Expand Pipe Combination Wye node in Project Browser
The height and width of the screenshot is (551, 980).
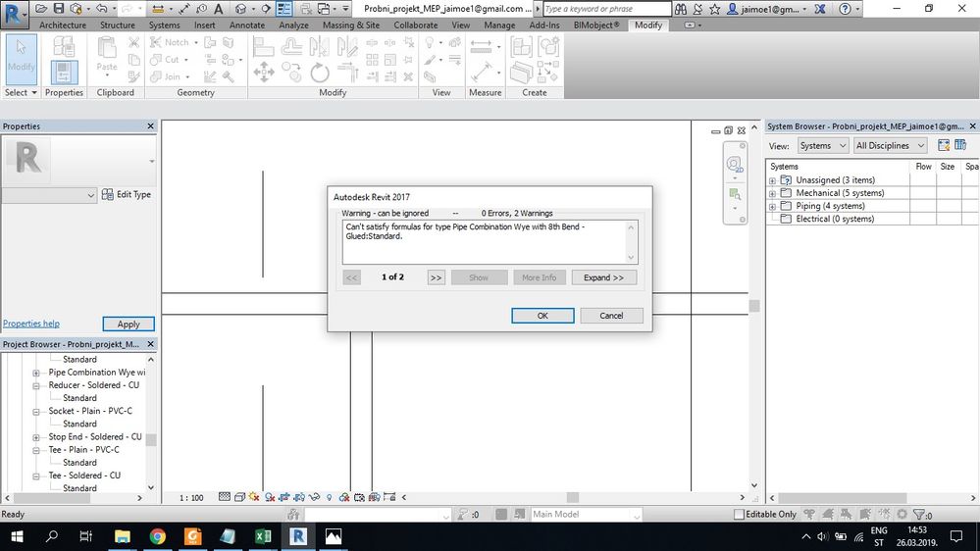coord(36,373)
